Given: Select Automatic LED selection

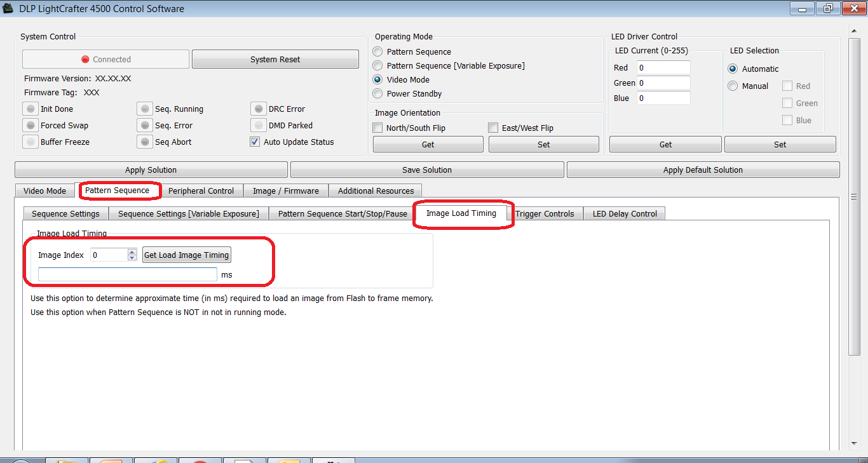Looking at the screenshot, I should click(733, 69).
